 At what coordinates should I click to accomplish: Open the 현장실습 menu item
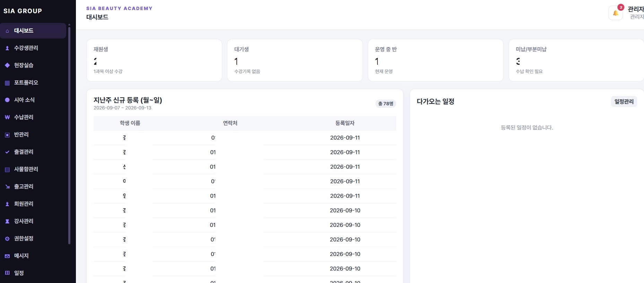[33, 65]
